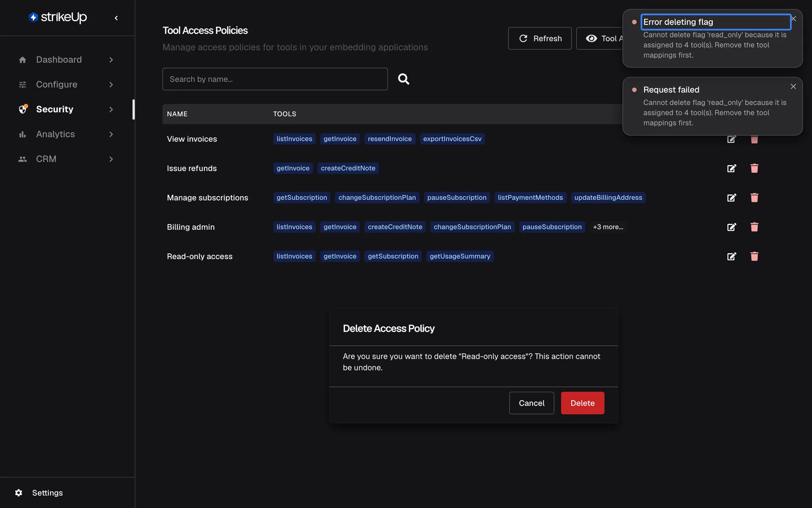
Task: Edit the Issue refunds policy
Action: point(732,168)
